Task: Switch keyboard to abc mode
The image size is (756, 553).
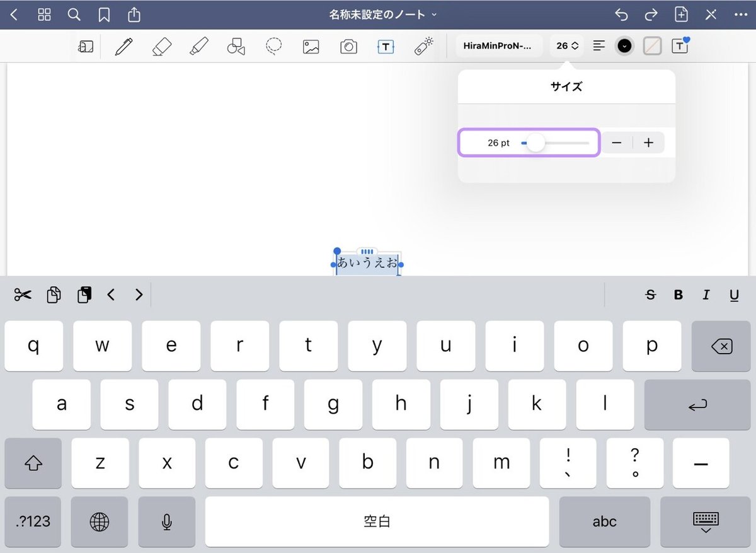Action: click(604, 521)
